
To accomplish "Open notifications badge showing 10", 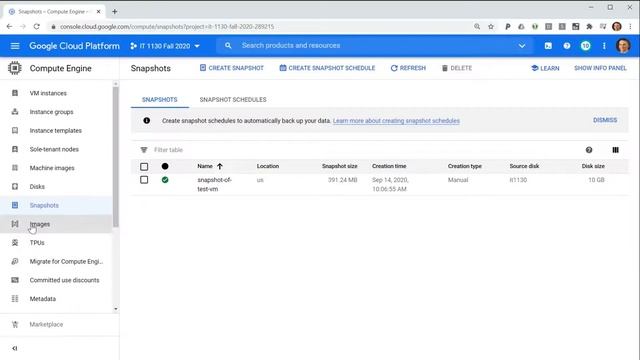I will click(x=586, y=46).
